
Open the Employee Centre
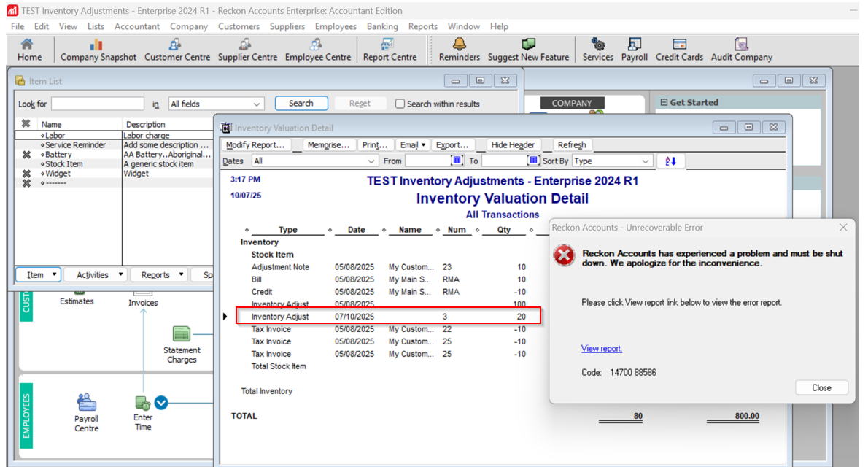(x=318, y=50)
